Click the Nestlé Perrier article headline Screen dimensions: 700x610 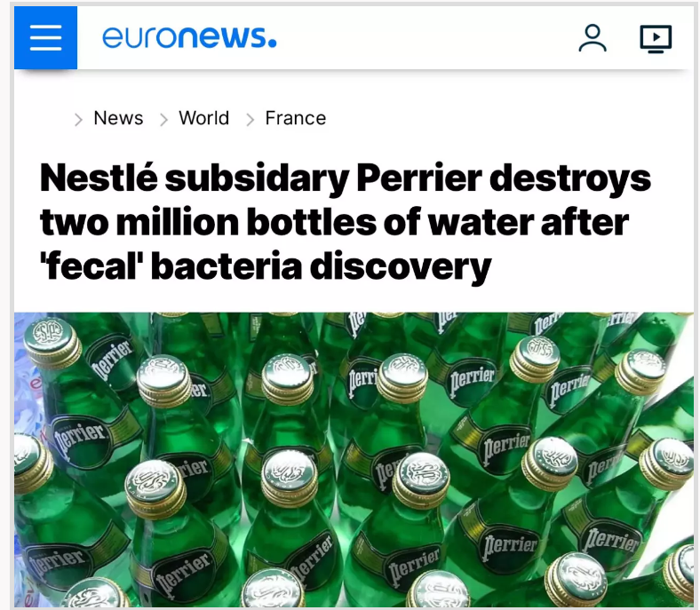click(345, 222)
